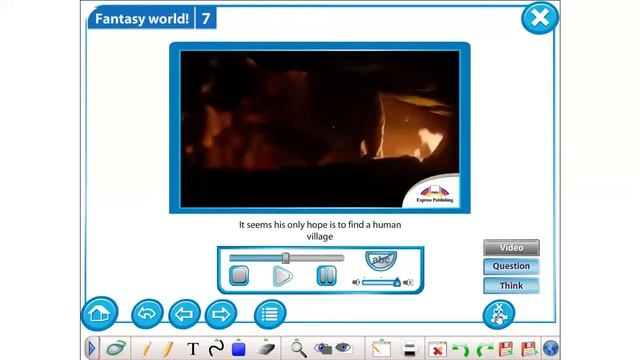Switch to the Video tab
The image size is (640, 360).
click(511, 247)
